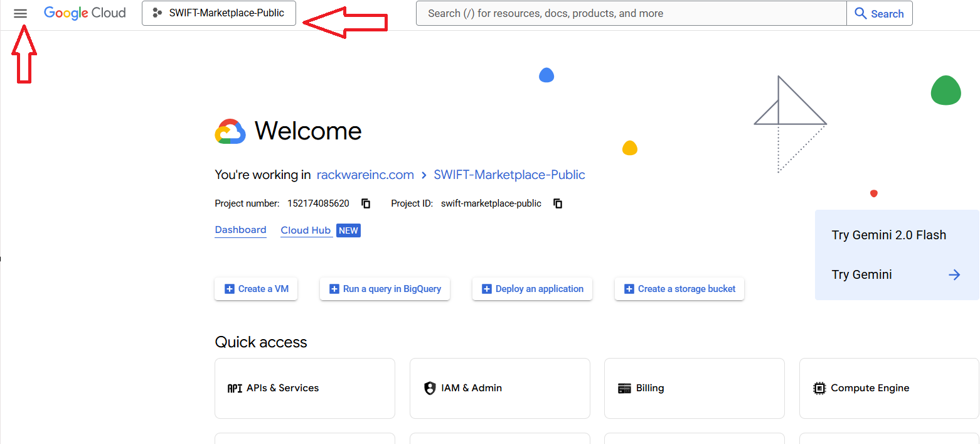Click Deploy an application button
Screen dimensions: 980x444
[x=532, y=289]
